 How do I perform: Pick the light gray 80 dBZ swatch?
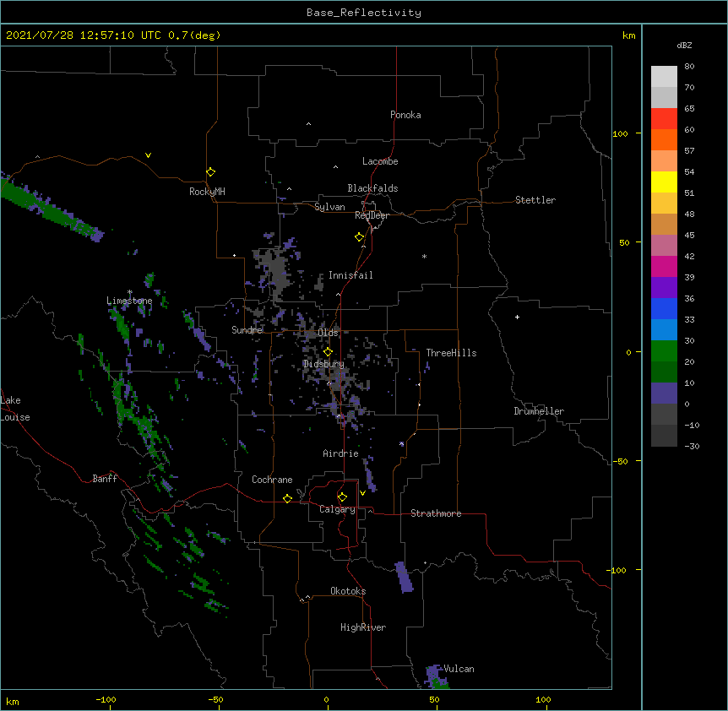coord(664,77)
